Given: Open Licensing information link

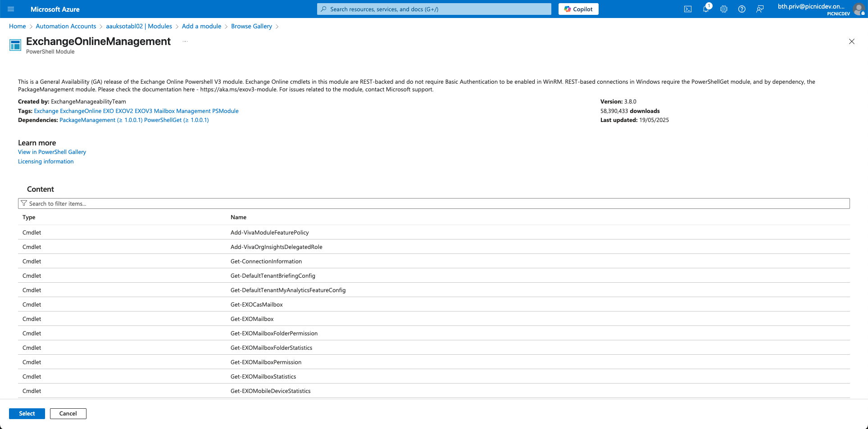Looking at the screenshot, I should coord(45,161).
